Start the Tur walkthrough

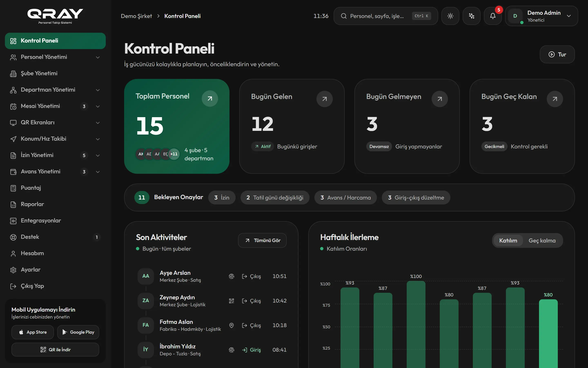(557, 54)
